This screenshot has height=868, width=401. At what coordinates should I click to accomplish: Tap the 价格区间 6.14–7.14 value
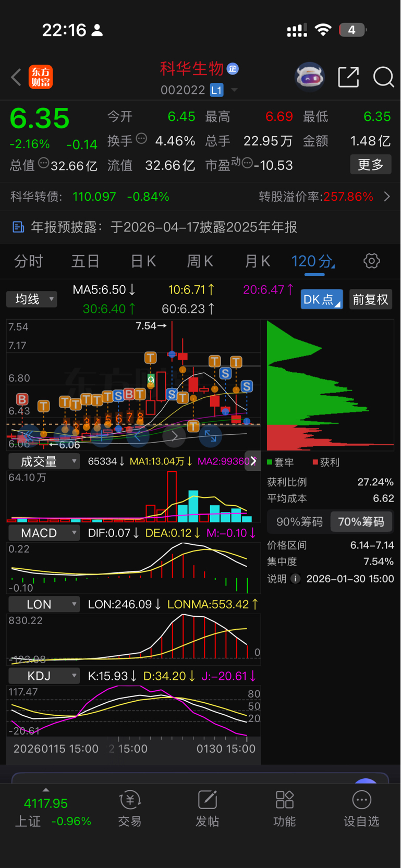(372, 545)
